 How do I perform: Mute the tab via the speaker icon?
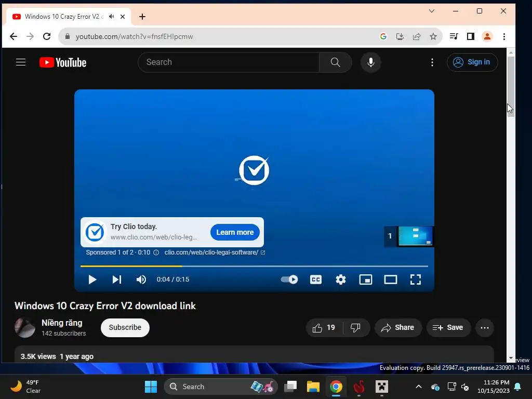112,17
